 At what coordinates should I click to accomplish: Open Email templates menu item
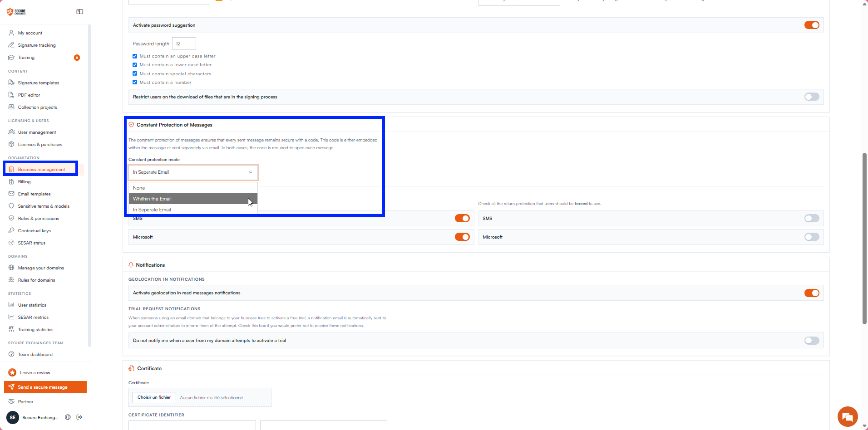(x=35, y=194)
